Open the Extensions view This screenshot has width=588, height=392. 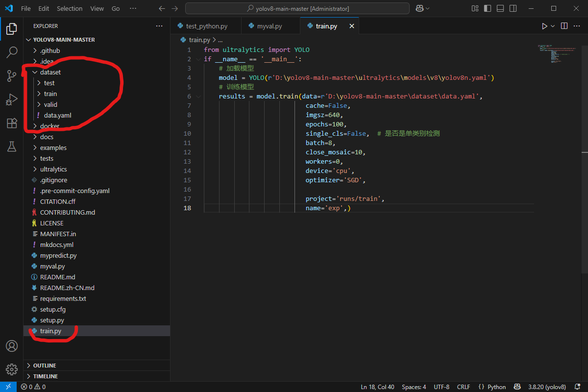pyautogui.click(x=12, y=123)
